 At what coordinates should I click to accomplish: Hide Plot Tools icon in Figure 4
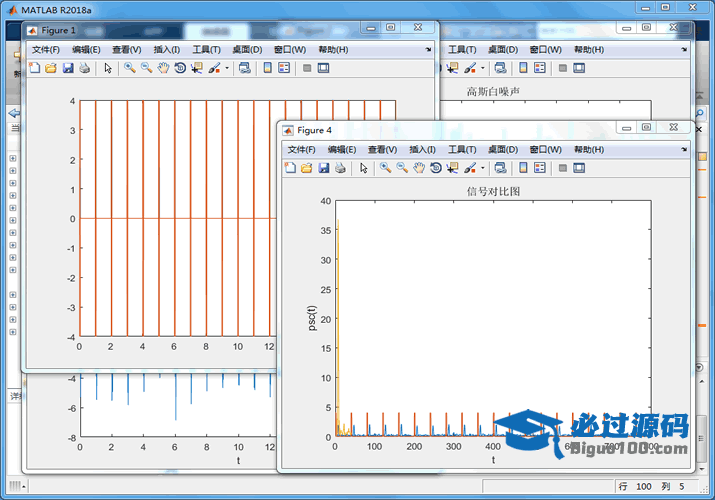coord(563,168)
